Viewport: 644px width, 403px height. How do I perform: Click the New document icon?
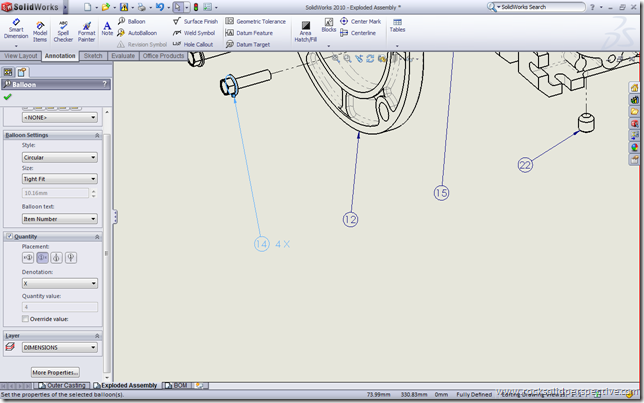[x=87, y=7]
